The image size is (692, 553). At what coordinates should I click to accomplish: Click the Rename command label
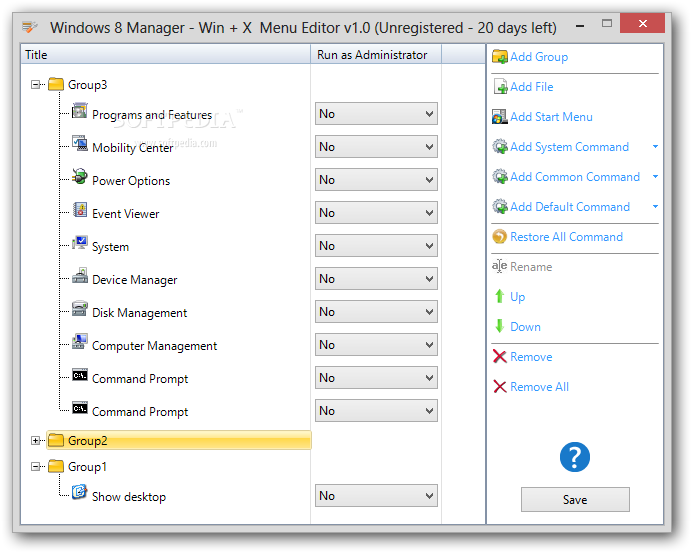(x=531, y=267)
